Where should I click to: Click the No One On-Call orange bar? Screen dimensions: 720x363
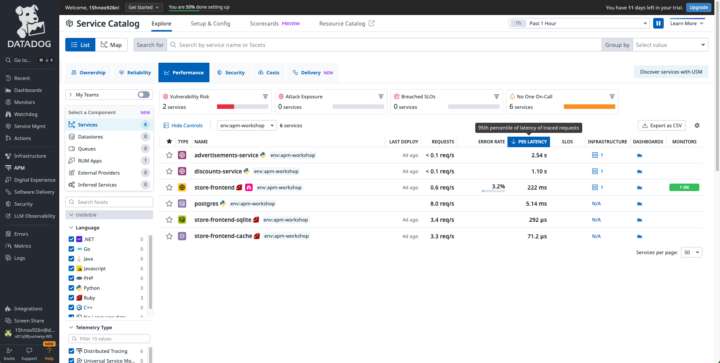pos(589,106)
